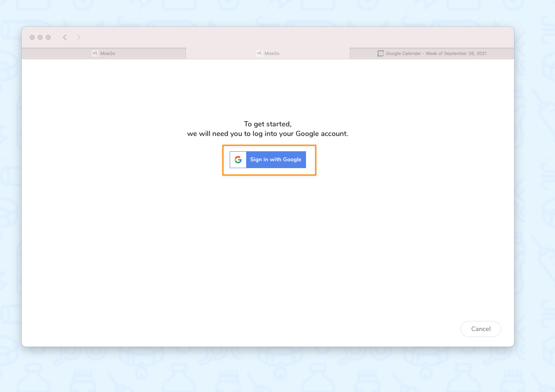Go back using the left arrow
The image size is (555, 392).
pos(65,37)
